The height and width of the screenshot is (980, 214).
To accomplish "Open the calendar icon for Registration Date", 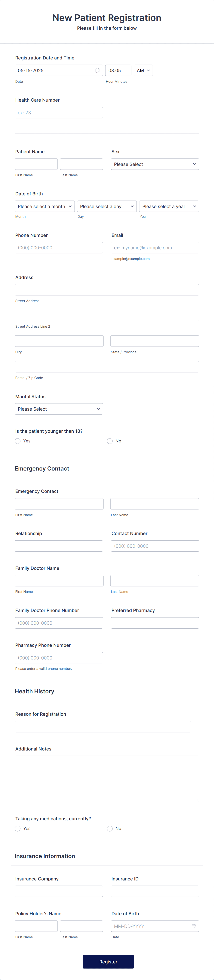I will (97, 70).
